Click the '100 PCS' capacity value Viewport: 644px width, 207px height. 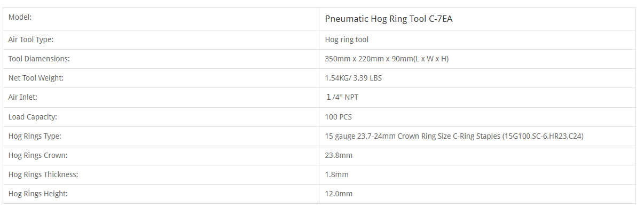coord(338,117)
